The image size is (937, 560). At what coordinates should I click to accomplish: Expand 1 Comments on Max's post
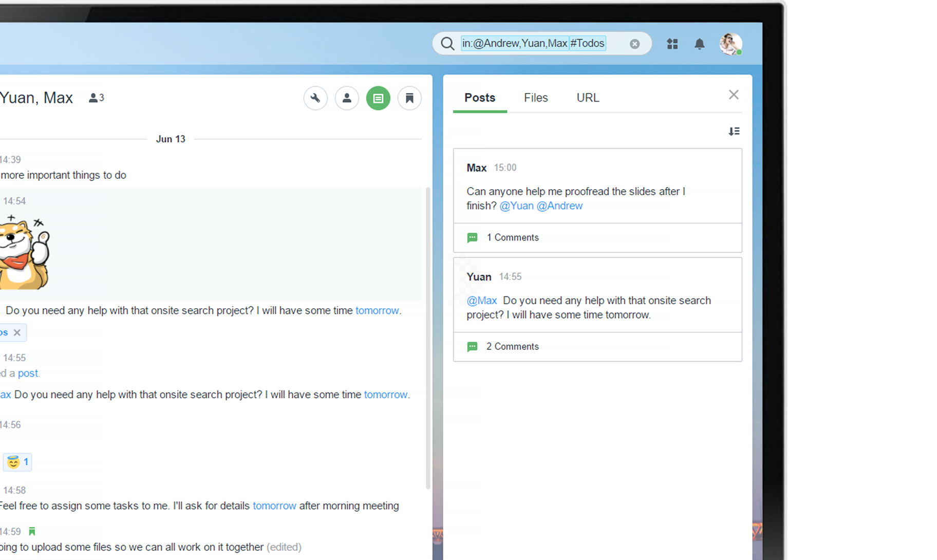(512, 237)
